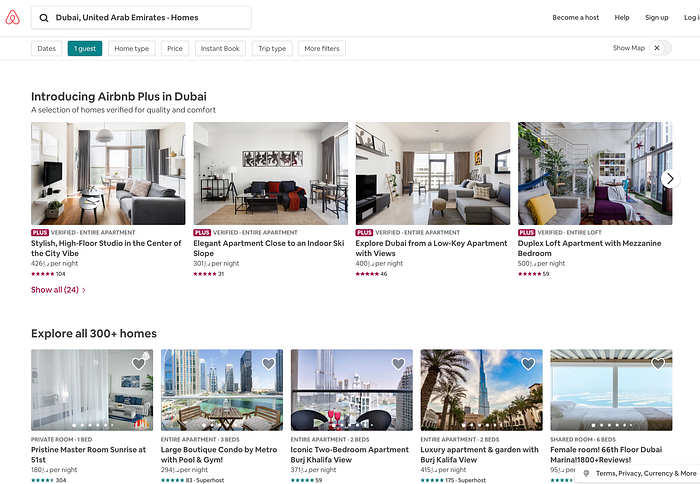The width and height of the screenshot is (700, 484).
Task: Click 104 reviews rating on Stylish Studio
Action: pos(48,274)
